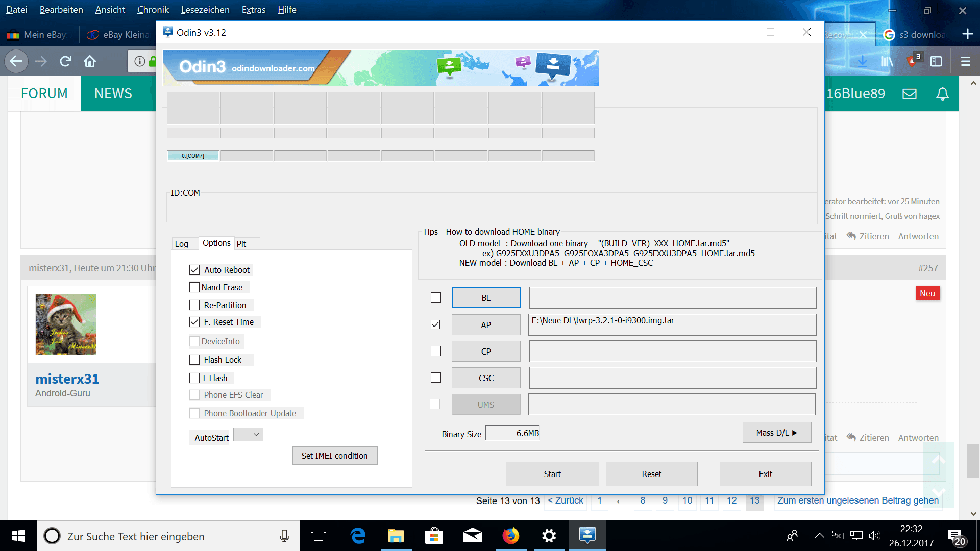Switch to the Options tab

(x=216, y=243)
